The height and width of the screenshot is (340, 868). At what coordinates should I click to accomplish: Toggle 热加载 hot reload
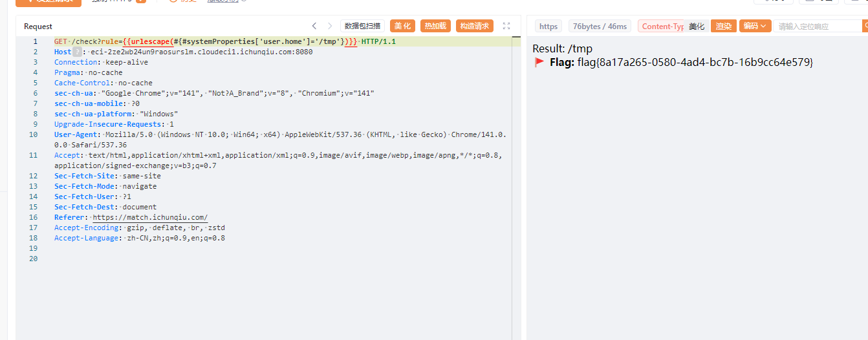point(435,26)
